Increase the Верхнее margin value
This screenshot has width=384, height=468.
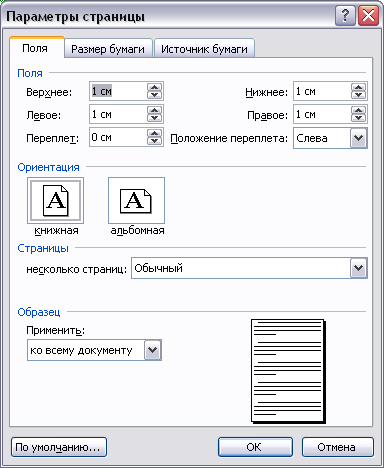[x=154, y=87]
